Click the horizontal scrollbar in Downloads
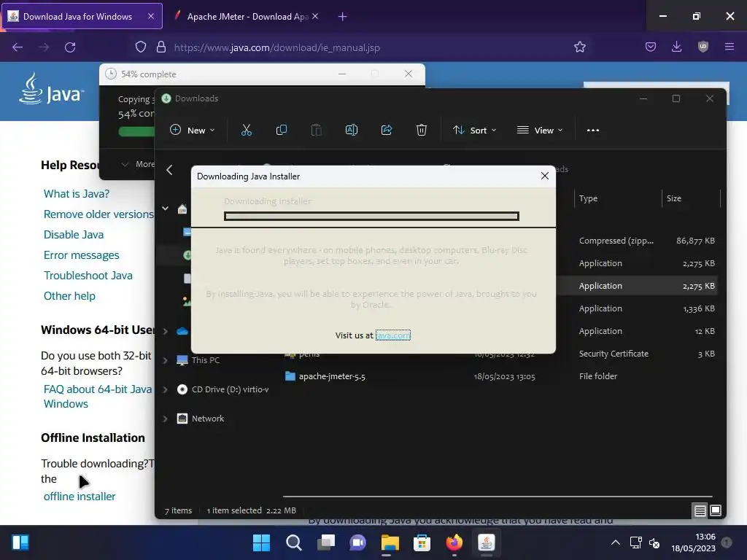This screenshot has height=560, width=747. pyautogui.click(x=498, y=497)
